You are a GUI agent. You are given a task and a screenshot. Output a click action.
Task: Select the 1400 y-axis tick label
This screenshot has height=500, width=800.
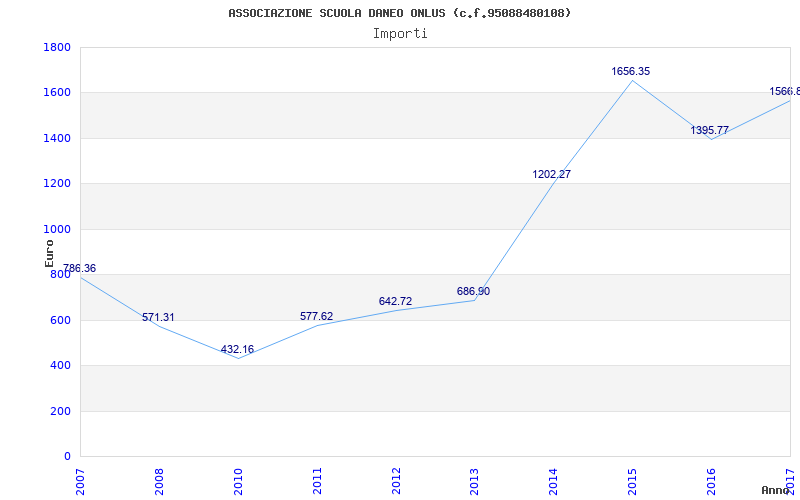coord(57,138)
